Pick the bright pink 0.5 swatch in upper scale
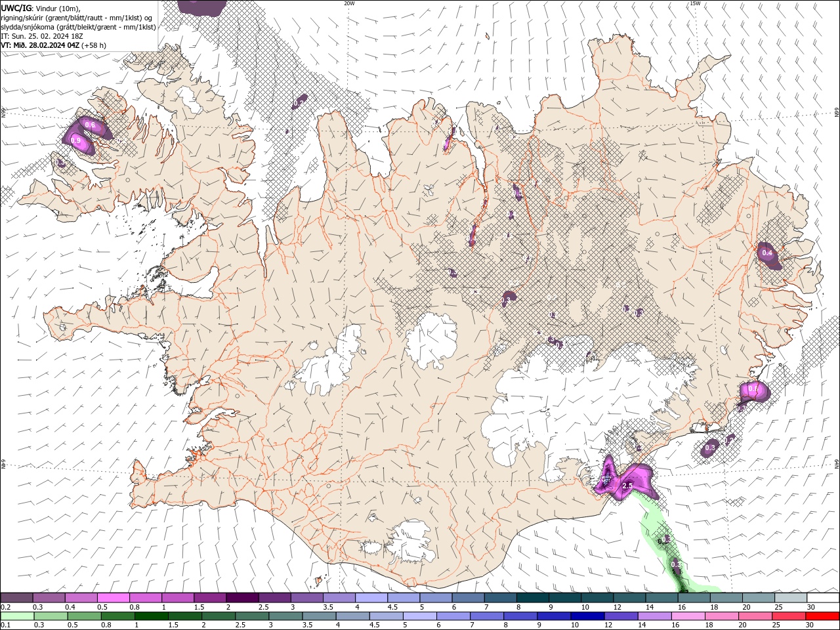 click(x=113, y=598)
